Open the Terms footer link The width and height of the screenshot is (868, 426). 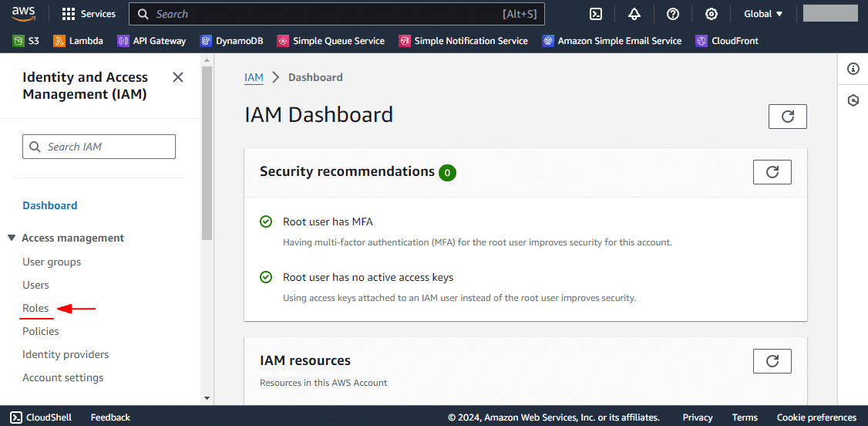point(745,418)
